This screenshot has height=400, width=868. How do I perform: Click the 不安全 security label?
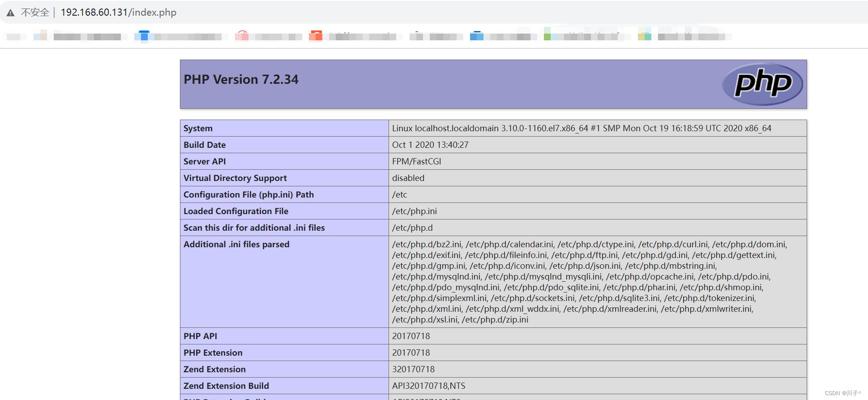tap(35, 13)
